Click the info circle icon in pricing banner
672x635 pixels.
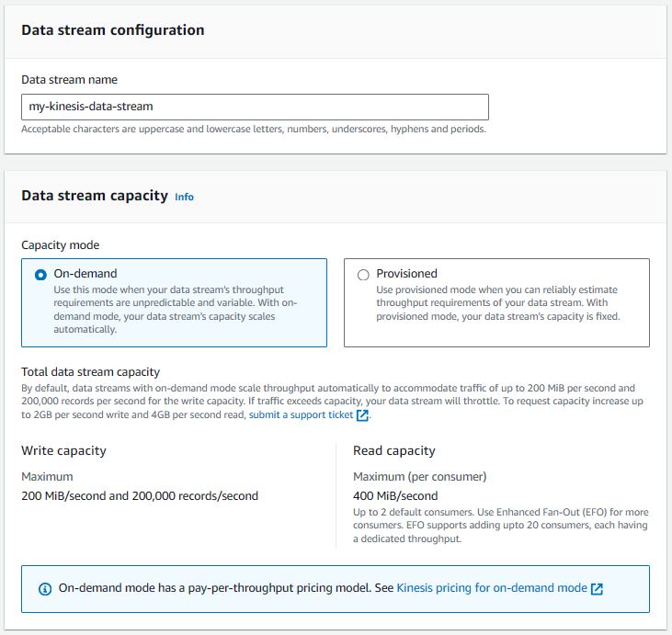tap(45, 589)
